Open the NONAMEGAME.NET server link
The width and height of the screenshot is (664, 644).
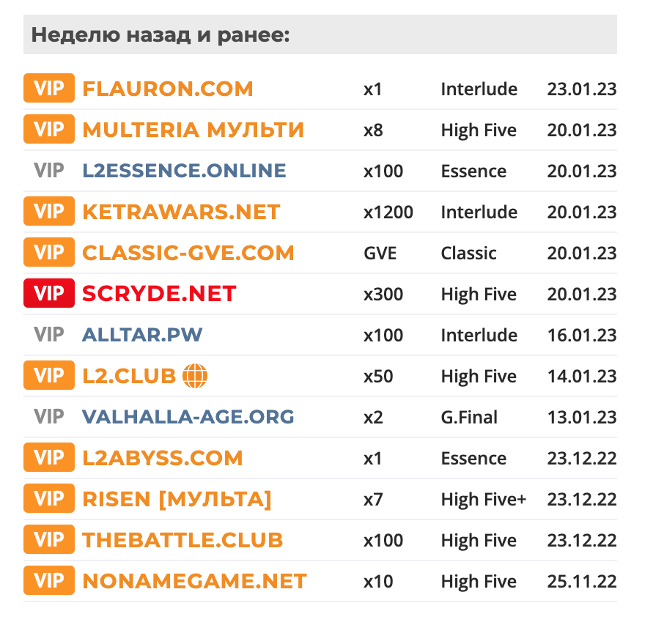[x=194, y=581]
